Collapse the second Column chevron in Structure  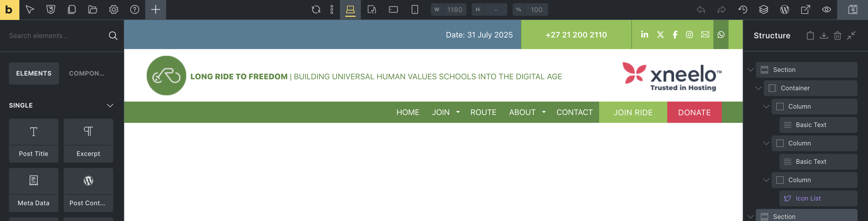(x=766, y=143)
